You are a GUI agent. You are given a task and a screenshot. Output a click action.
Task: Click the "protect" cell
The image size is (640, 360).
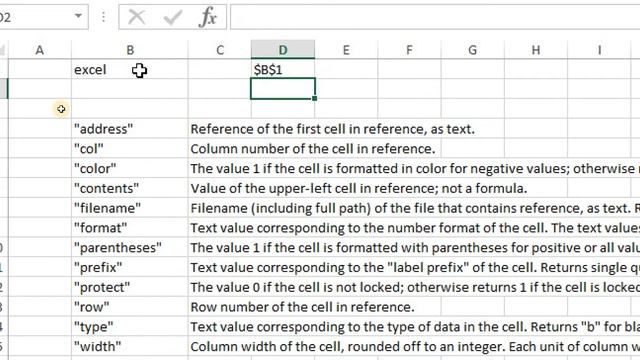130,287
